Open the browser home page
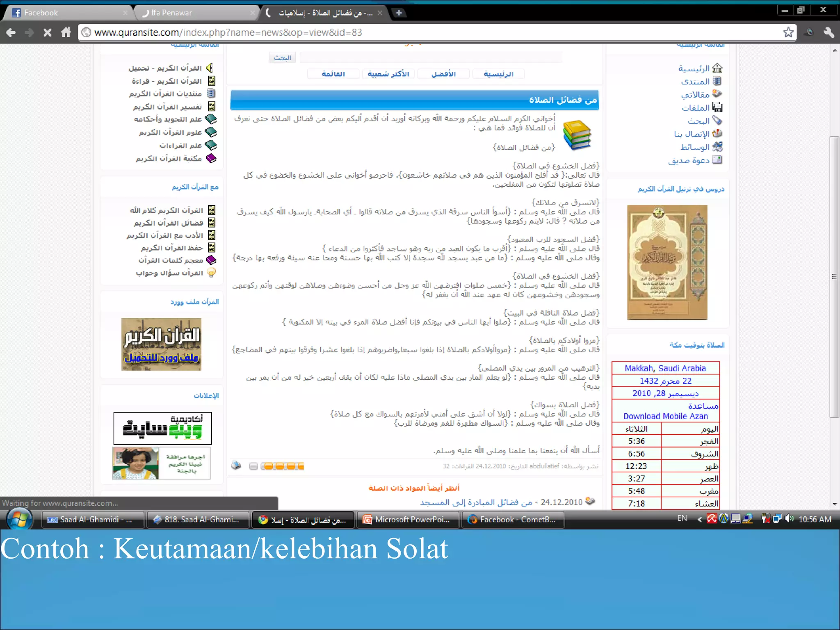The width and height of the screenshot is (840, 630). tap(66, 32)
